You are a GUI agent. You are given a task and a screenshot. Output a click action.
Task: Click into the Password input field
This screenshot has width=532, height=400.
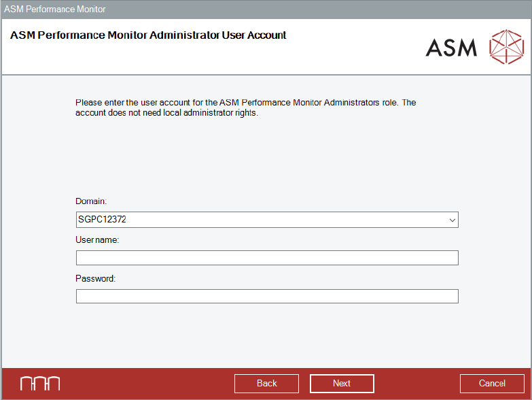coord(267,296)
